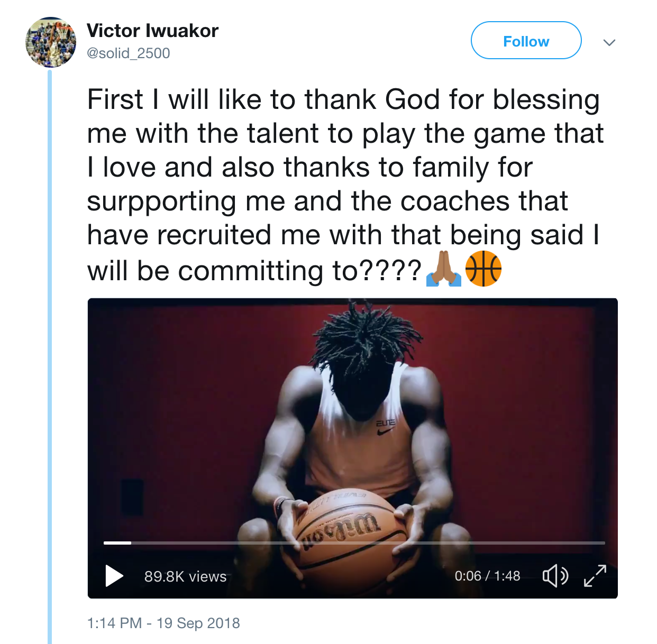Click the white played portion of the progress bar

point(117,543)
